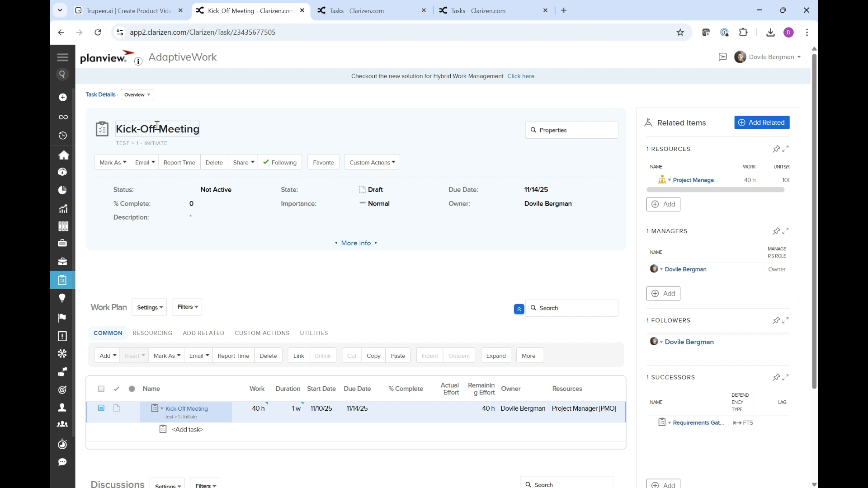Select the checkbox on the Kick-Off Meeting row

(101, 408)
